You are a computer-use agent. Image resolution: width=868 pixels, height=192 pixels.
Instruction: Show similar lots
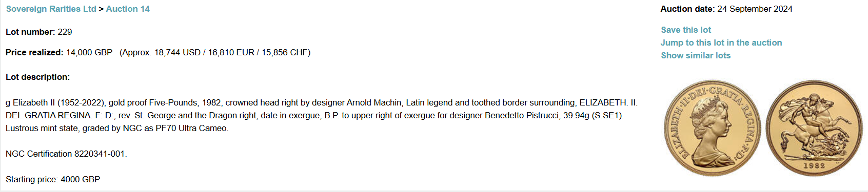pos(696,55)
